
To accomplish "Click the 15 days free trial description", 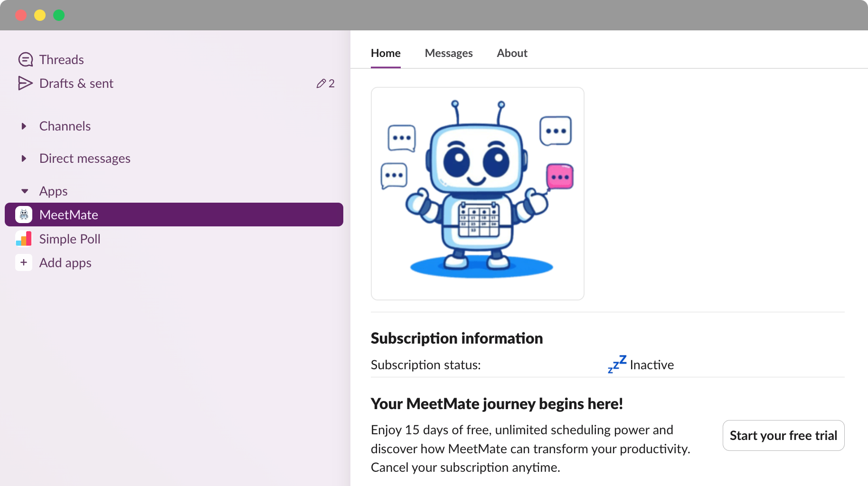I will (531, 449).
